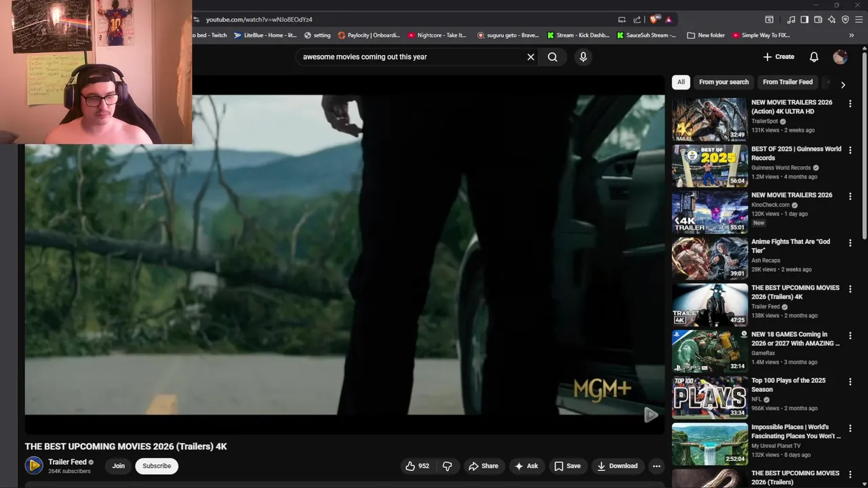Click the Trailer Feed channel avatar
This screenshot has height=488, width=868.
34,466
